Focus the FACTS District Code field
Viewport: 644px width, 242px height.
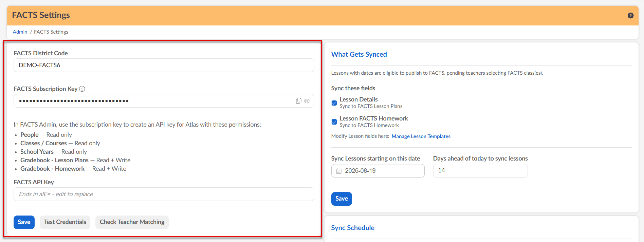click(164, 65)
